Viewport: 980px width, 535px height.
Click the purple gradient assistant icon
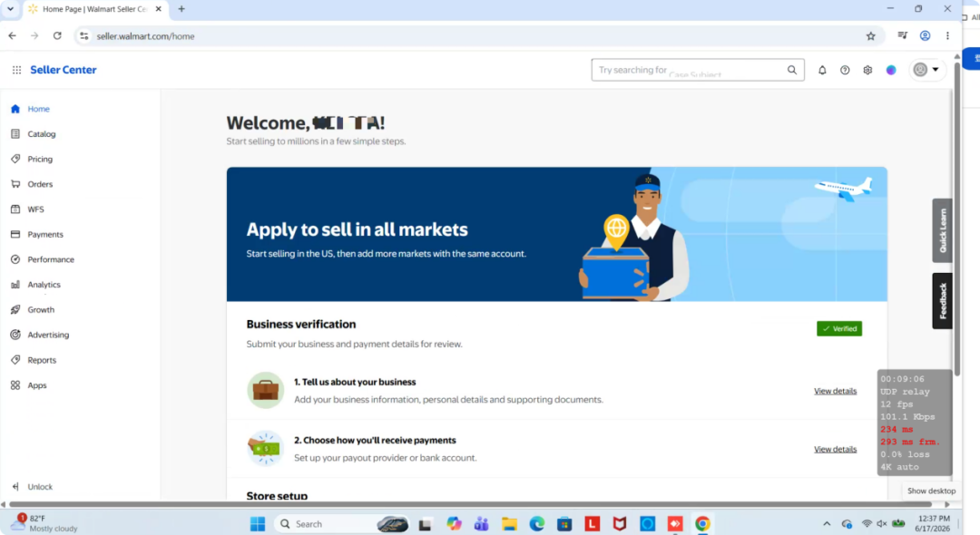pos(891,70)
